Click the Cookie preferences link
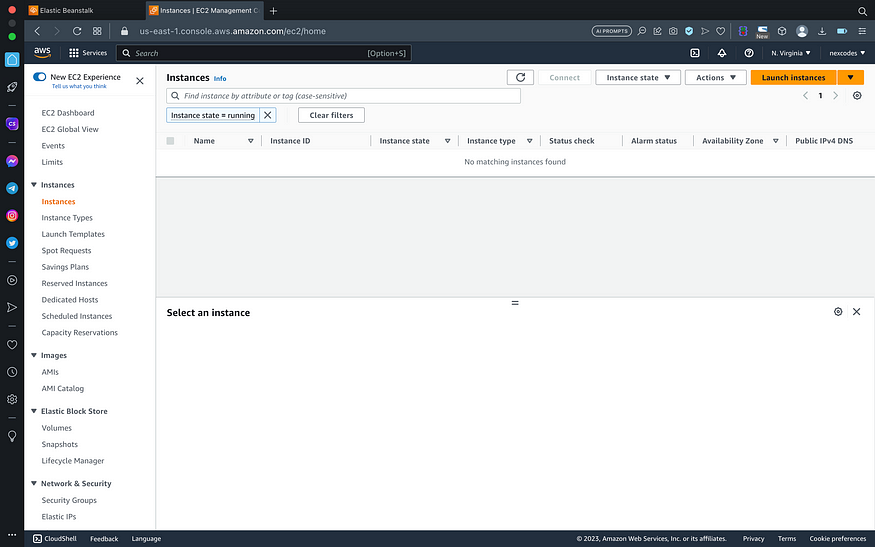This screenshot has width=875, height=547. (838, 539)
